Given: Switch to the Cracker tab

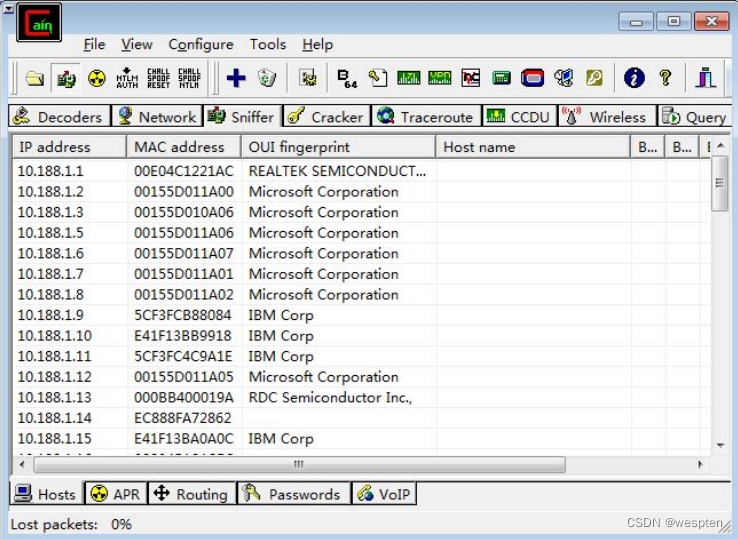Looking at the screenshot, I should click(327, 116).
